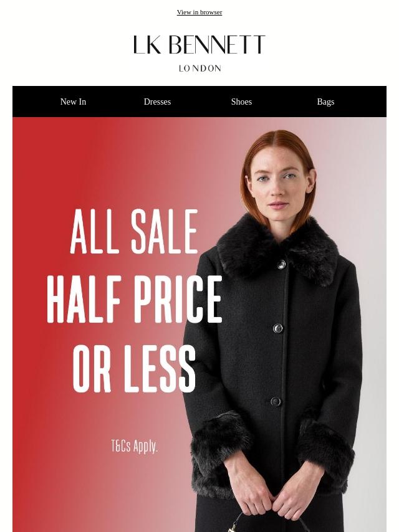Click the middle button on the coat

pyautogui.click(x=278, y=328)
